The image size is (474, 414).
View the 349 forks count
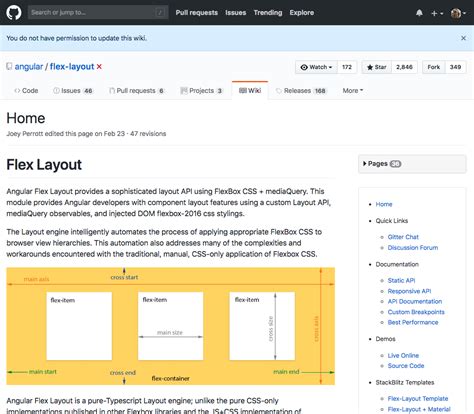tap(455, 67)
